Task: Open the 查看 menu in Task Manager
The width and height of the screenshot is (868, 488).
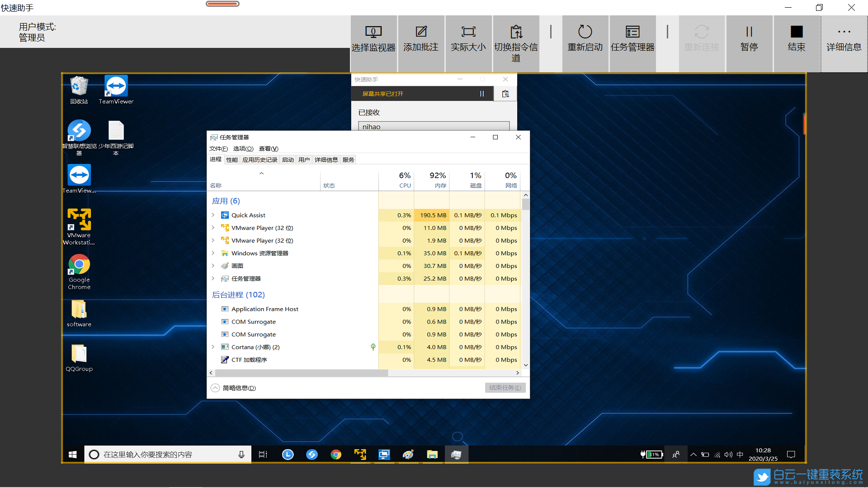Action: coord(268,148)
